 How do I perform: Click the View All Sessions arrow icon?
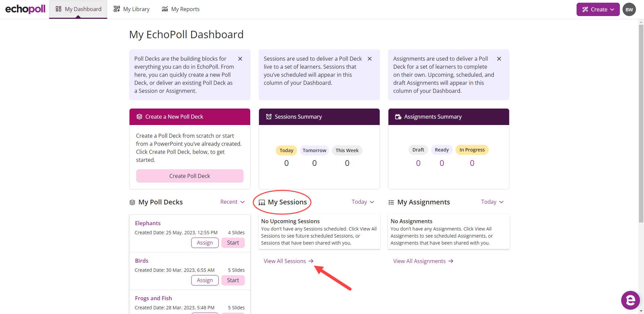(x=311, y=261)
